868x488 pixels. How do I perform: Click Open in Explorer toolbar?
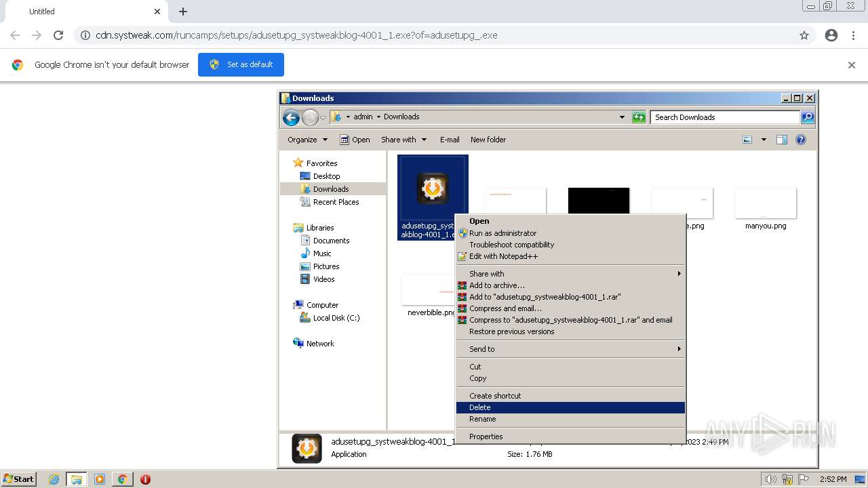tap(355, 140)
